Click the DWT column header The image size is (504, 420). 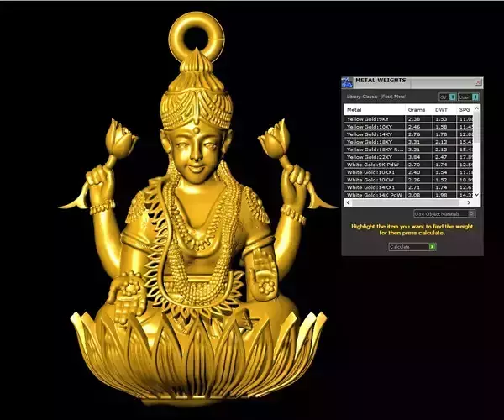coord(444,109)
